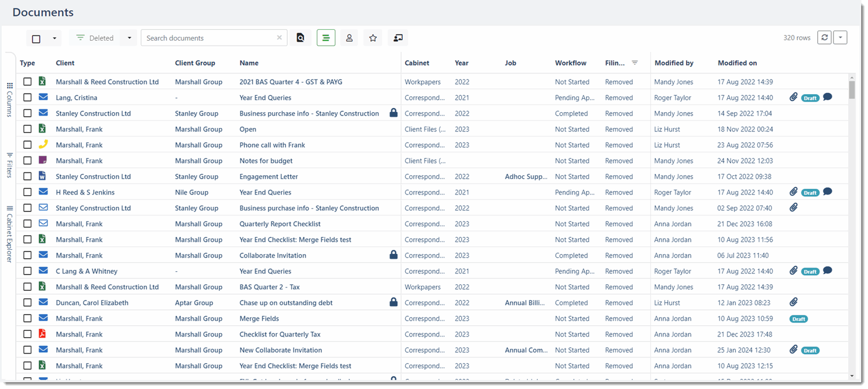The width and height of the screenshot is (868, 389).
Task: Toggle the green list view button
Action: pyautogui.click(x=326, y=38)
